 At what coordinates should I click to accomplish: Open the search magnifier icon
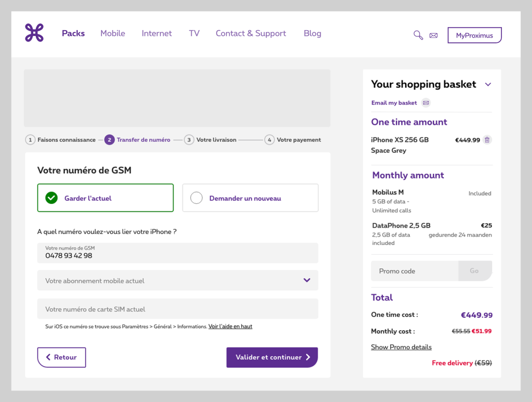click(418, 35)
